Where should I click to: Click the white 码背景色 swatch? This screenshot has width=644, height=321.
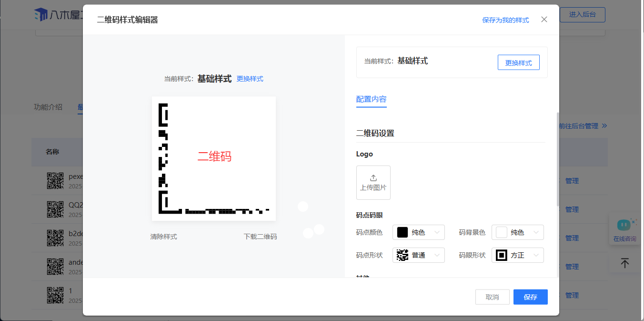pyautogui.click(x=502, y=232)
